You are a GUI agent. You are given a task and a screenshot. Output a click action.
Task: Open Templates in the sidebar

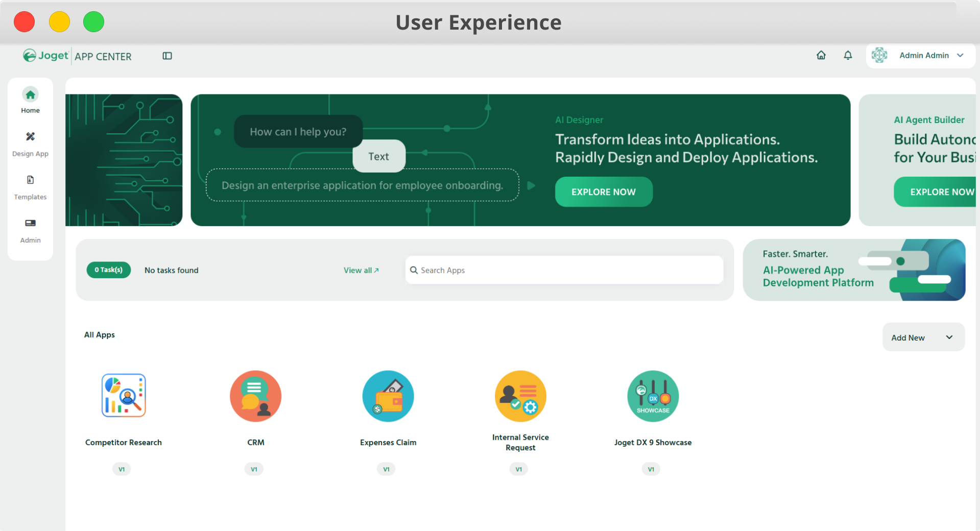point(30,187)
